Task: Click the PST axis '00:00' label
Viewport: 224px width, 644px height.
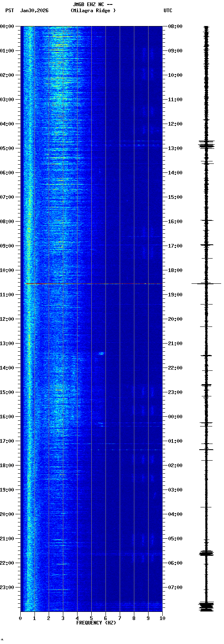Action: point(7,26)
